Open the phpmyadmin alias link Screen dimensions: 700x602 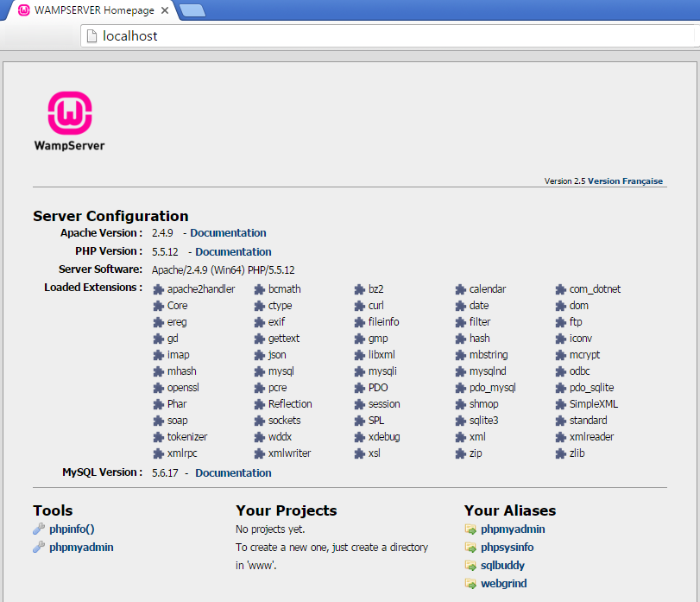[x=513, y=529]
